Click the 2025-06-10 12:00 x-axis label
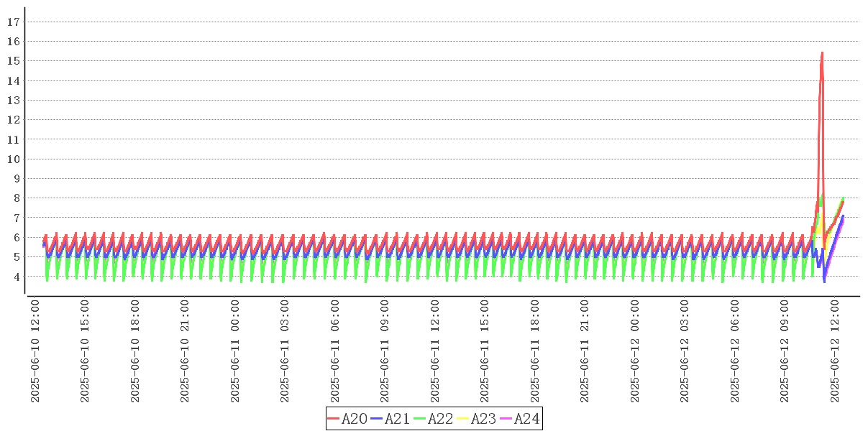Image resolution: width=868 pixels, height=431 pixels. [x=36, y=351]
